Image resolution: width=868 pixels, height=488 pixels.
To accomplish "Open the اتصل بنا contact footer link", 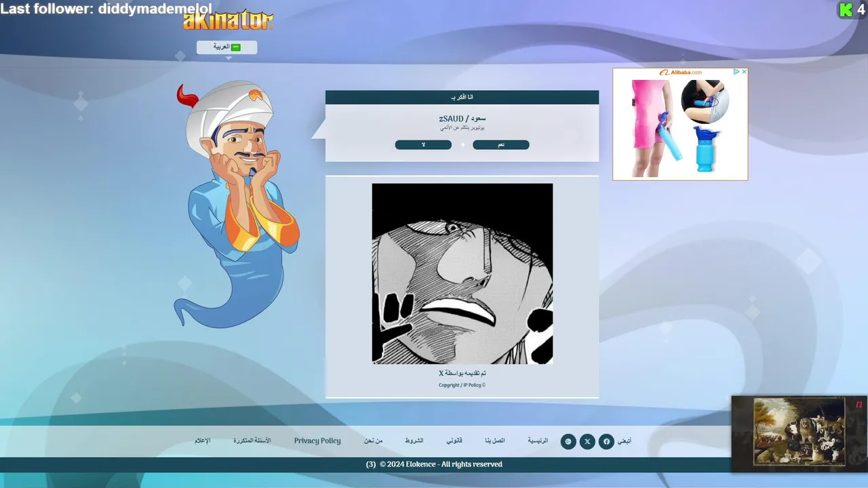I will (495, 441).
